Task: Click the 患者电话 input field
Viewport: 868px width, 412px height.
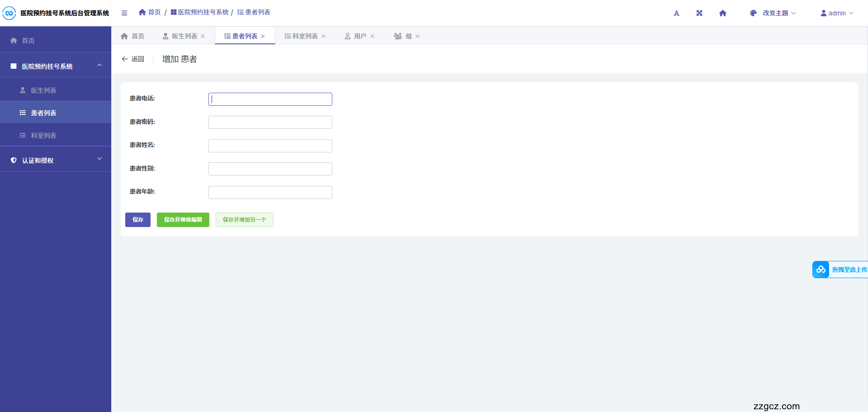Action: pyautogui.click(x=270, y=99)
